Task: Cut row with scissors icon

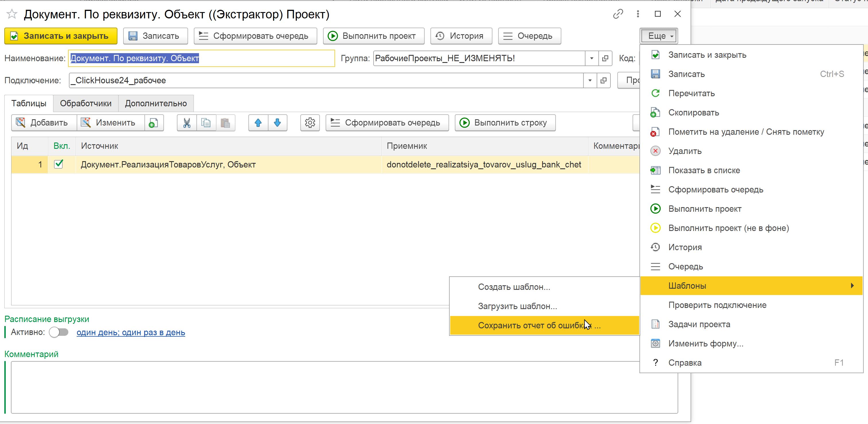Action: 187,123
